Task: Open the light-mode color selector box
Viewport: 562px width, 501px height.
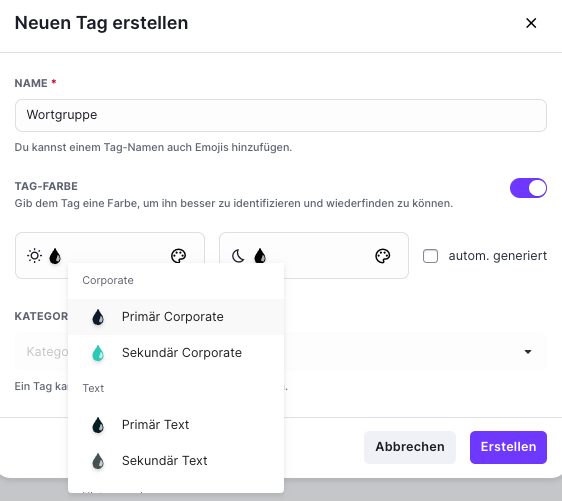Action: tap(110, 256)
